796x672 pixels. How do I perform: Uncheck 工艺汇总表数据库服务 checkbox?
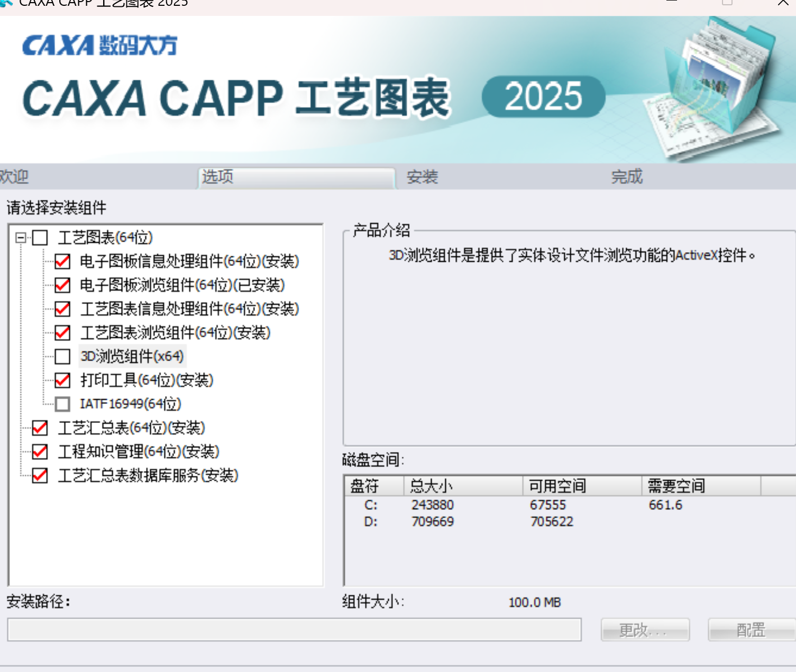click(x=40, y=475)
